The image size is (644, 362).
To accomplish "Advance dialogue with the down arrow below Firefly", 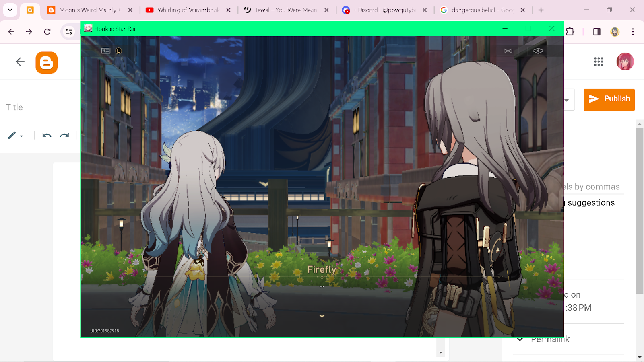I will point(322,316).
